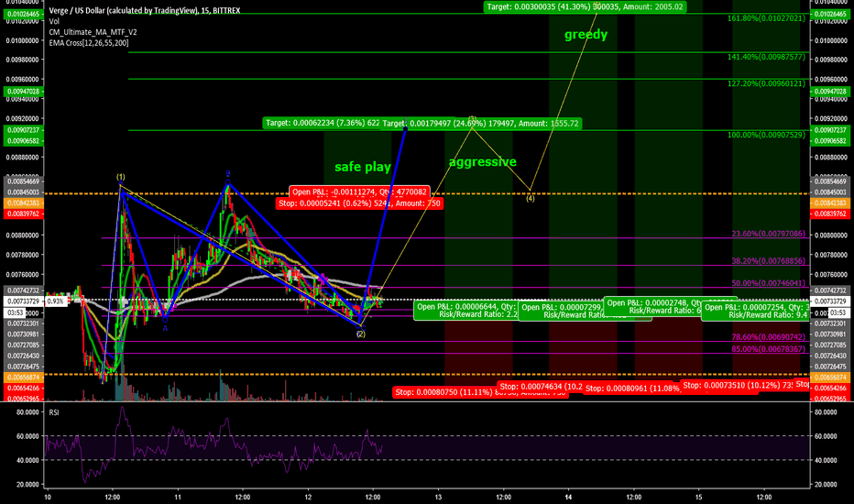Viewport: 854px width, 504px height.
Task: Click the 127.20%(0.00960121) Fibonacci label
Action: pos(766,83)
